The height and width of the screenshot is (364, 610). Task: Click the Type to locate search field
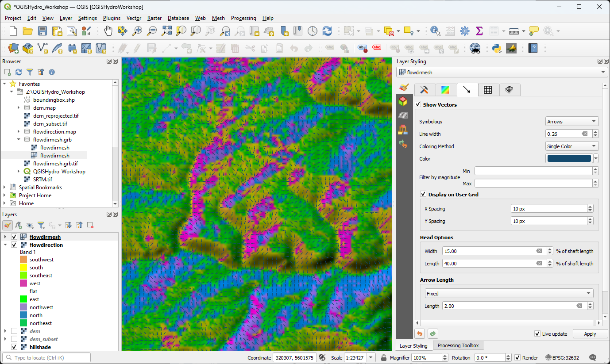46,357
